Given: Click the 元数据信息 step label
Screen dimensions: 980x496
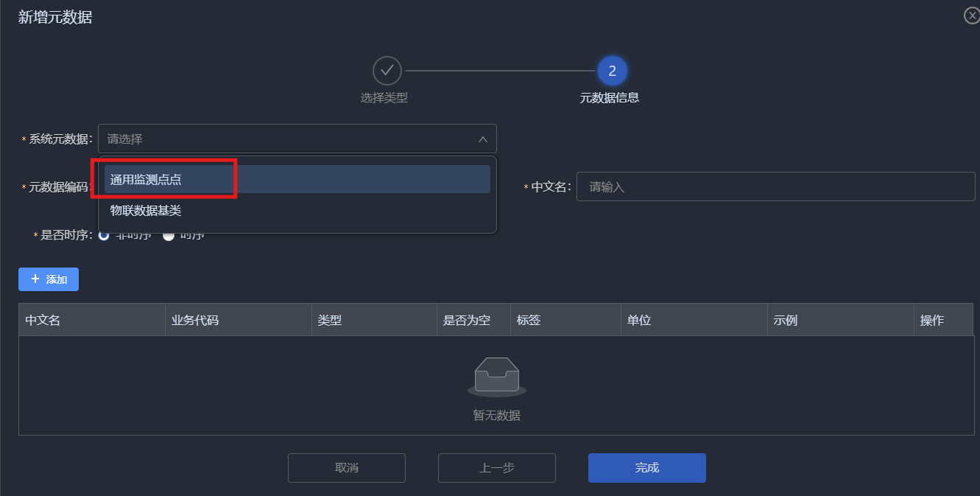Looking at the screenshot, I should click(x=610, y=97).
